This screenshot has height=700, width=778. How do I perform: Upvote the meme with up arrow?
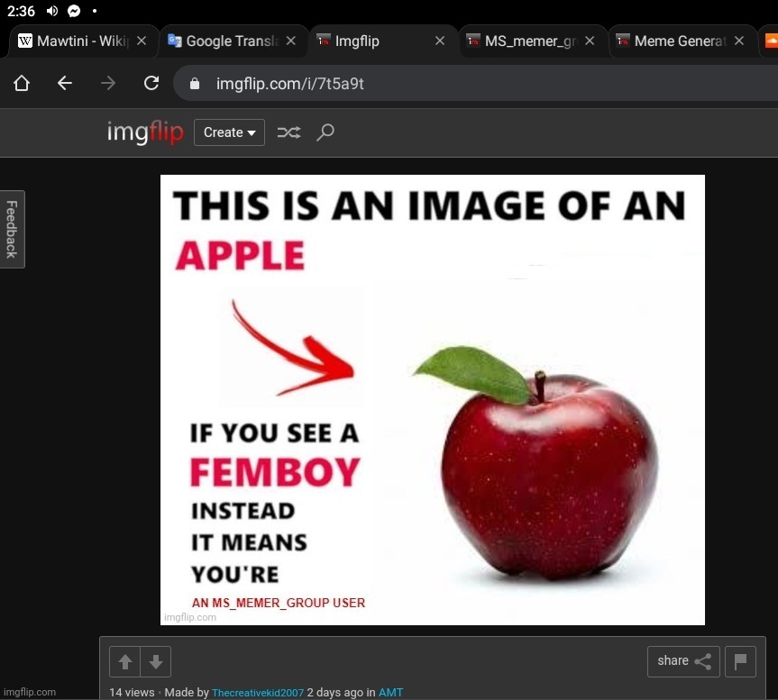coord(125,662)
